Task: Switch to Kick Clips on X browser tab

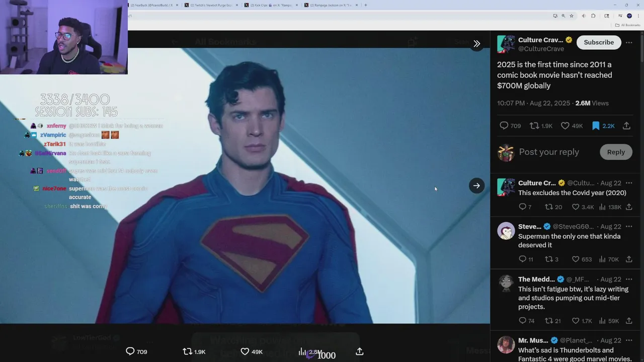Action: click(270, 5)
